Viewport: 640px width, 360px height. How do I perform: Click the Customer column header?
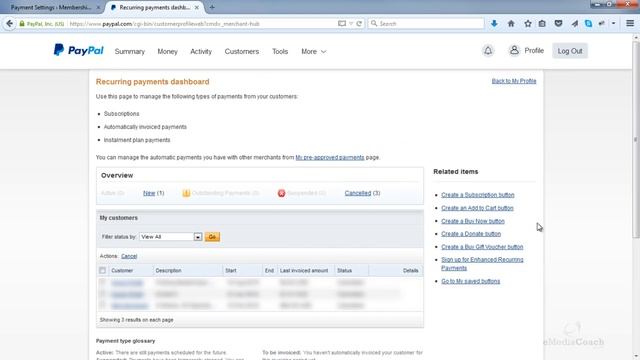[x=122, y=270]
